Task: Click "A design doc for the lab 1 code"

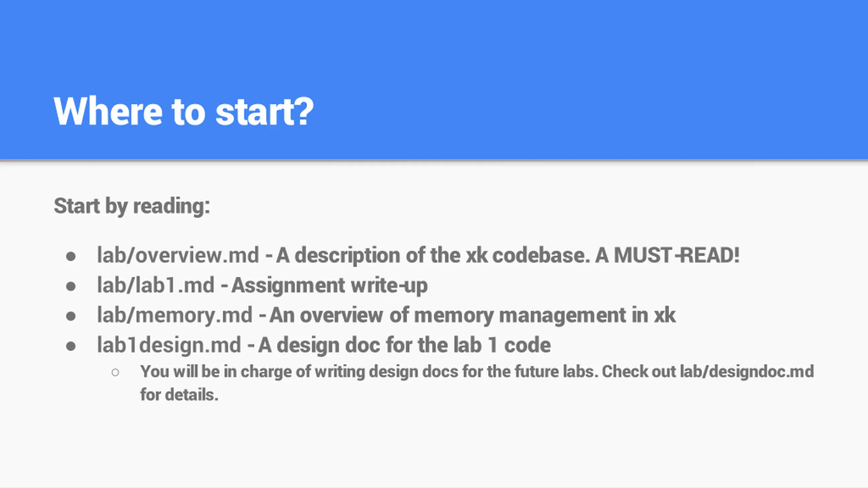Action: click(x=405, y=345)
